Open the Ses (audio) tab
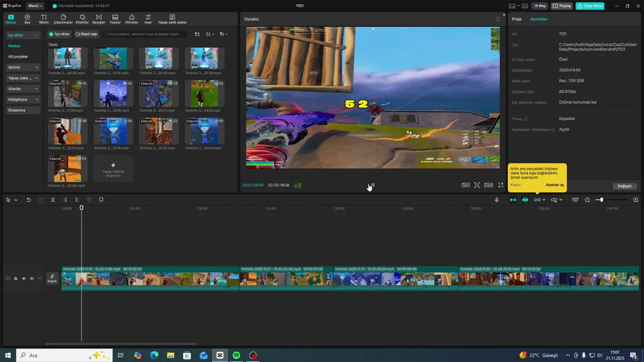Viewport: 644px width, 362px height. (27, 19)
